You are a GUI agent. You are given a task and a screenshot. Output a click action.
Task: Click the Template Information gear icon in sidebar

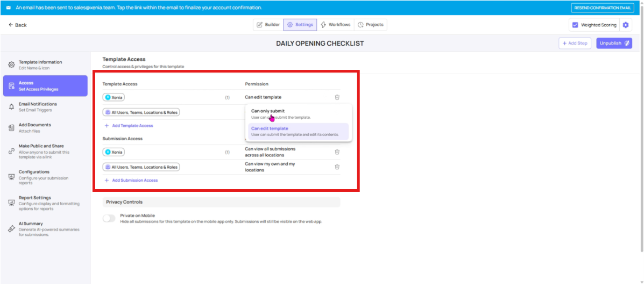pos(11,65)
